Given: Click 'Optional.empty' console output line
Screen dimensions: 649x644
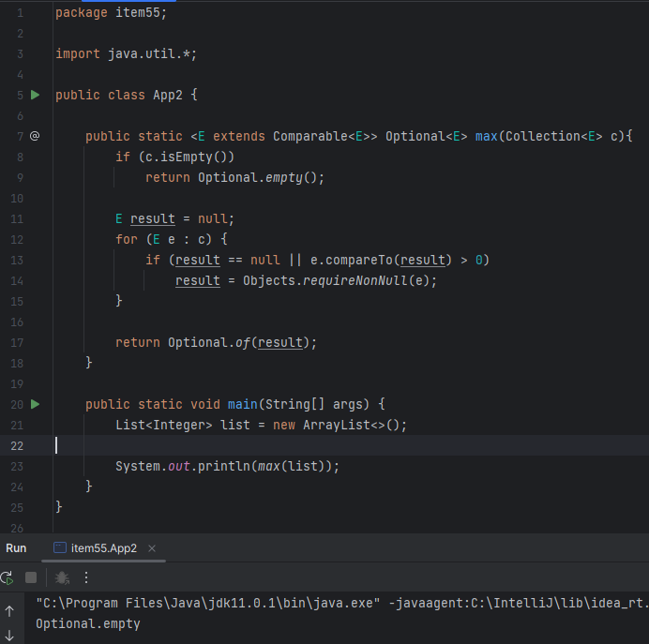Looking at the screenshot, I should 88,623.
